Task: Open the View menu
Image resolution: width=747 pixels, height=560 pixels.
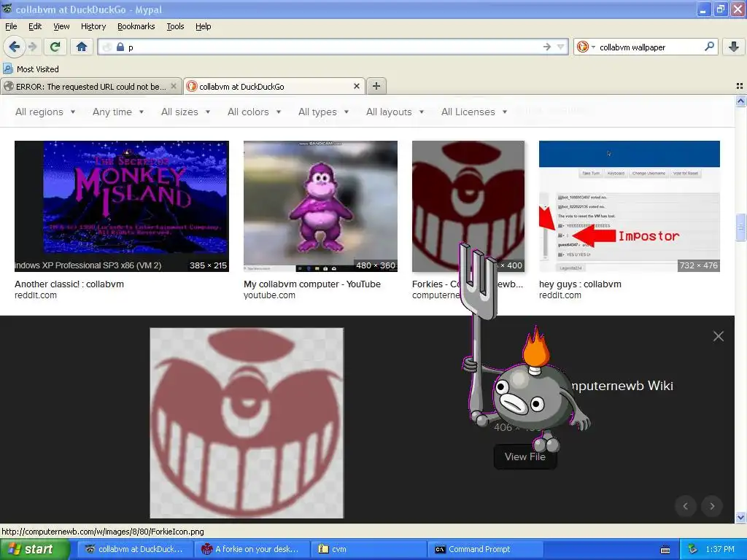Action: (61, 26)
